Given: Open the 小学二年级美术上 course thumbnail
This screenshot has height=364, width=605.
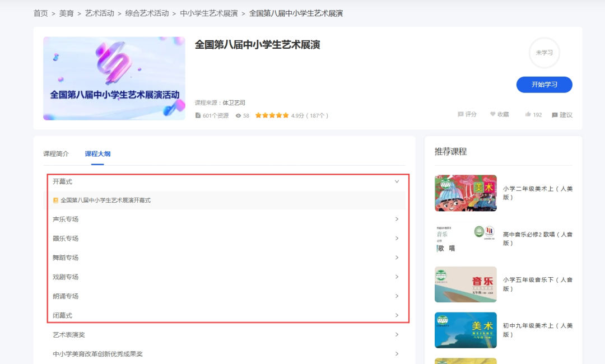Looking at the screenshot, I should tap(466, 193).
